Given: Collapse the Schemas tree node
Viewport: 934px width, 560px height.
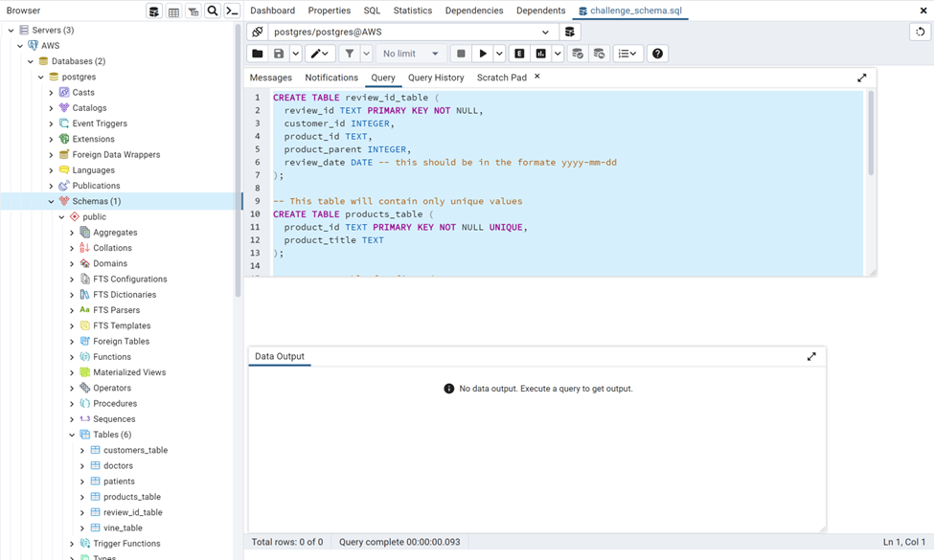Looking at the screenshot, I should (x=51, y=201).
